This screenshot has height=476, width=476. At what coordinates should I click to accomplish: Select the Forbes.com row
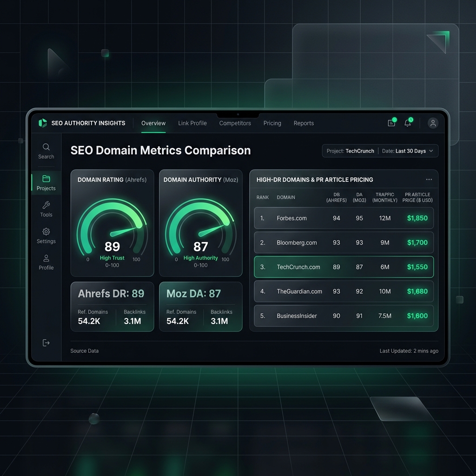tap(344, 218)
